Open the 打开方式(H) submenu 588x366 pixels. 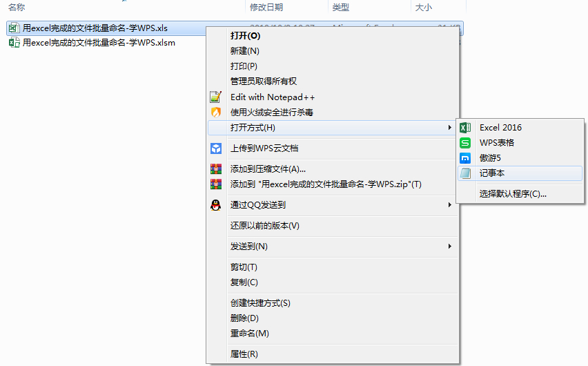[333, 128]
